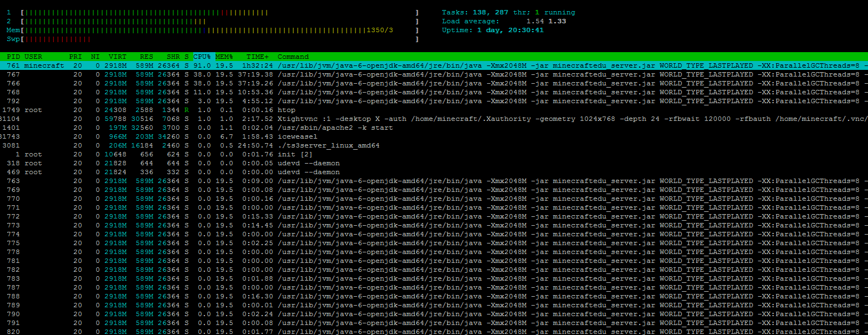The height and width of the screenshot is (335, 868).
Task: Select the udevd row with PID 469
Action: tap(434, 172)
